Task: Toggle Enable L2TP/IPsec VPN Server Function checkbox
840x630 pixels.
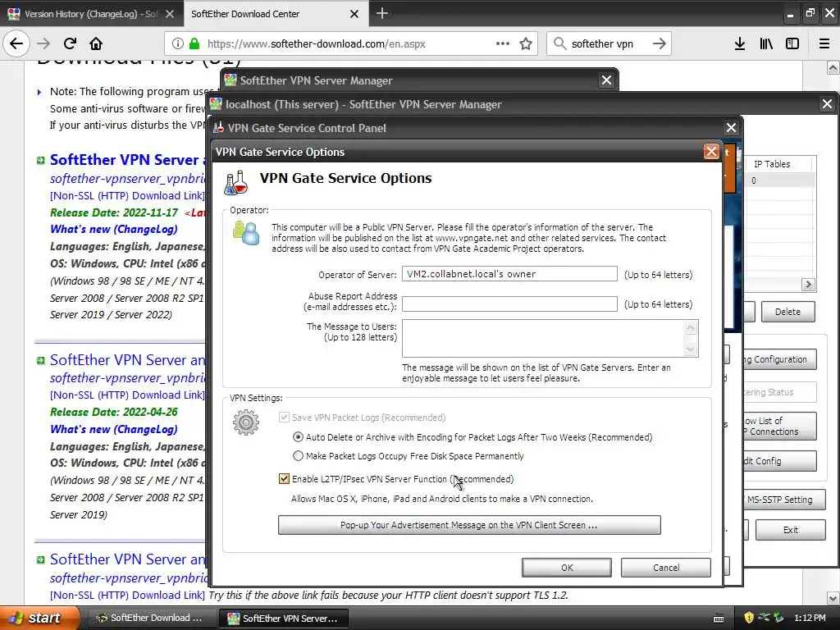Action: (x=284, y=479)
